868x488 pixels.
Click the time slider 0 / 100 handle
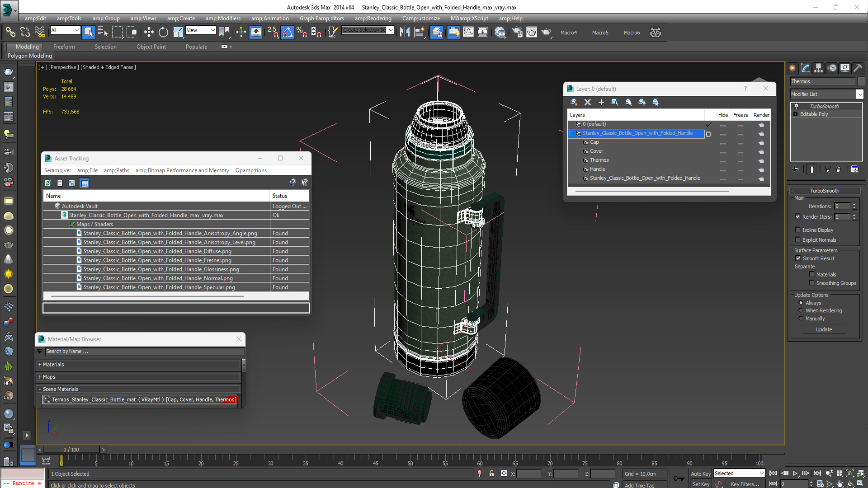[71, 450]
